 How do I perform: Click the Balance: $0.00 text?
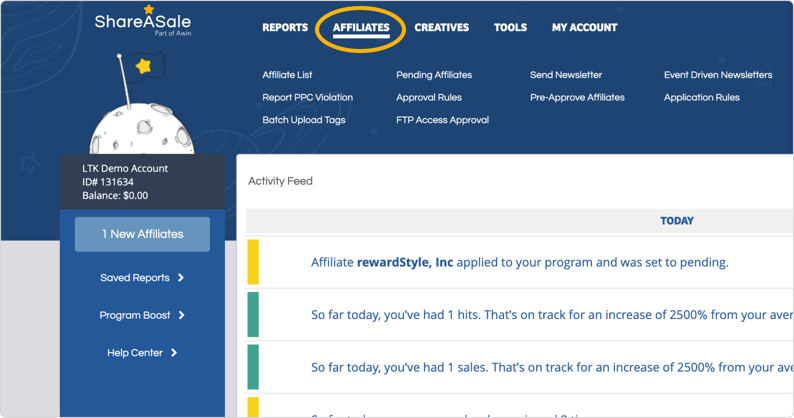click(x=115, y=196)
